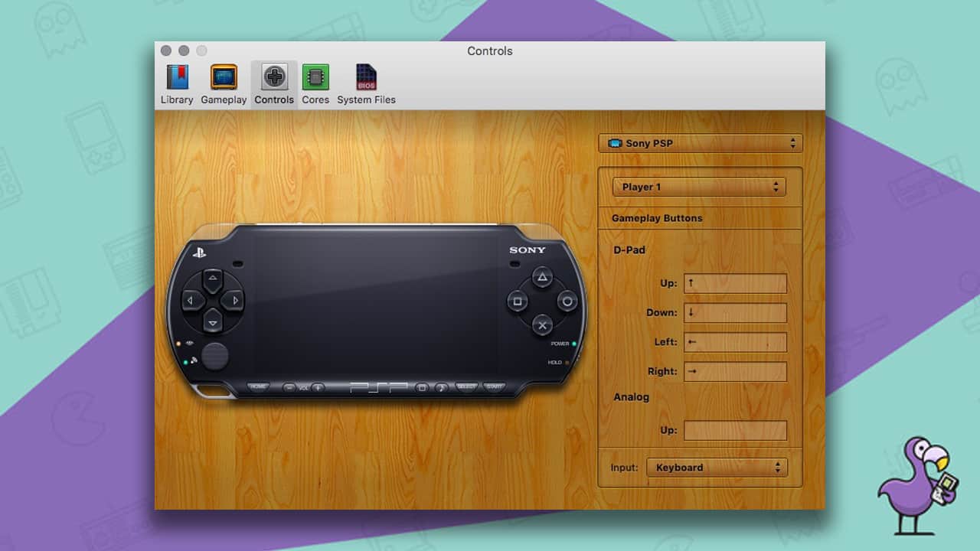The width and height of the screenshot is (980, 551).
Task: Click the PSP volume minus button
Action: tap(289, 388)
